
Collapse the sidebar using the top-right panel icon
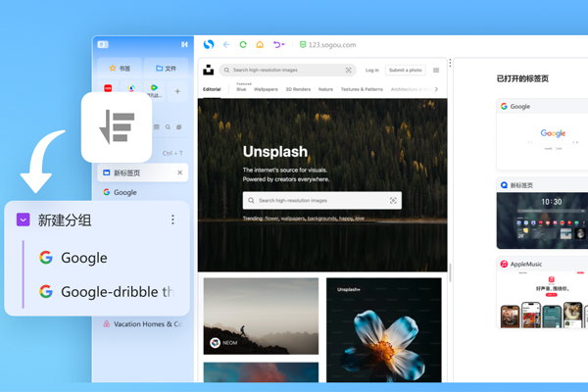[x=183, y=44]
